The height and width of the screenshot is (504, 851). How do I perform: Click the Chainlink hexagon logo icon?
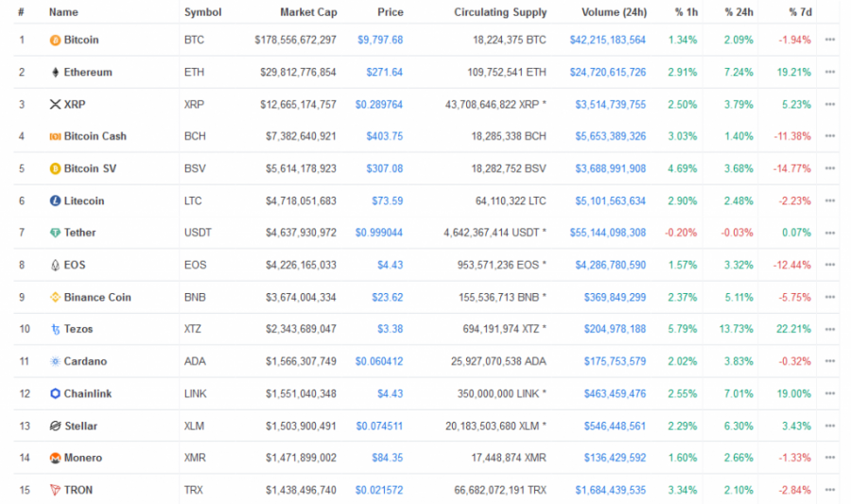pyautogui.click(x=55, y=394)
